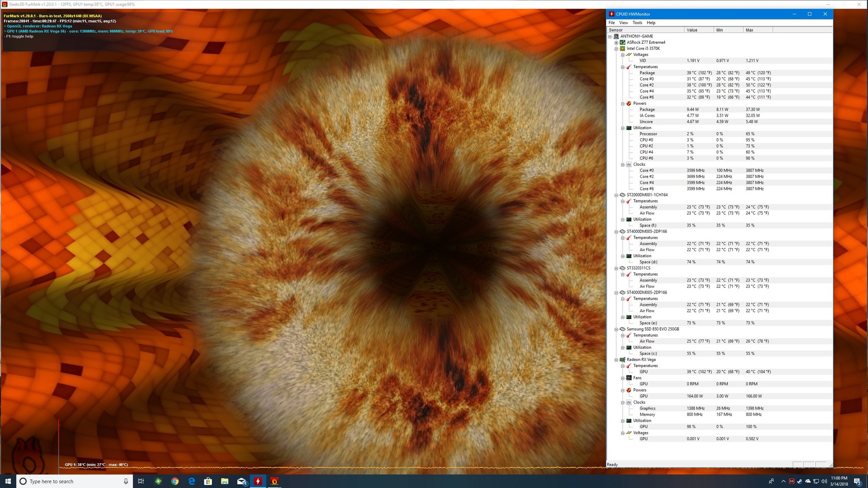The width and height of the screenshot is (868, 488).
Task: Click the Radeon RX Vega GPU icon
Action: coord(622,360)
